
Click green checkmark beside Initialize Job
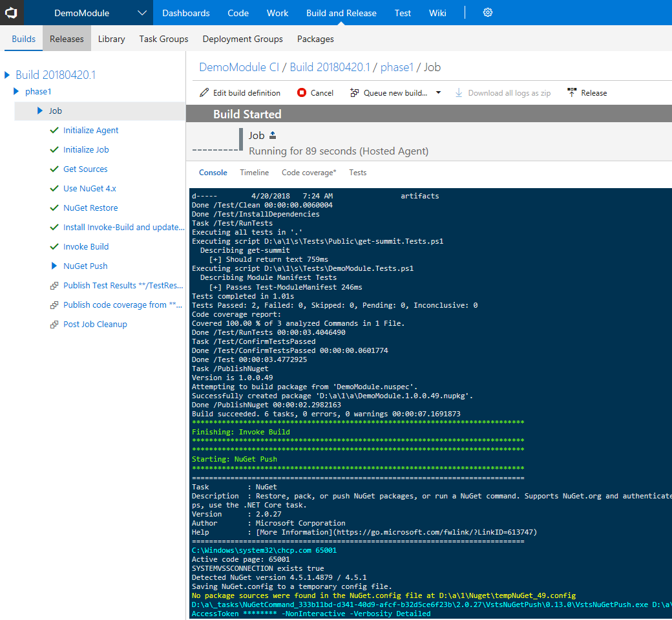(54, 149)
